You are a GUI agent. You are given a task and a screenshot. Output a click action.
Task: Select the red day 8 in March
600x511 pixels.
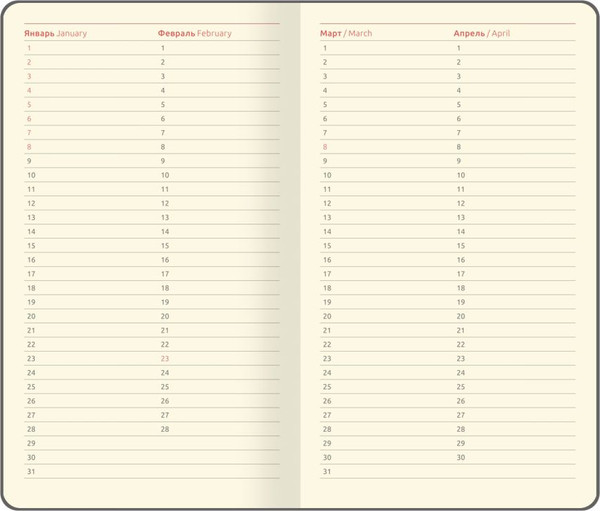click(324, 147)
